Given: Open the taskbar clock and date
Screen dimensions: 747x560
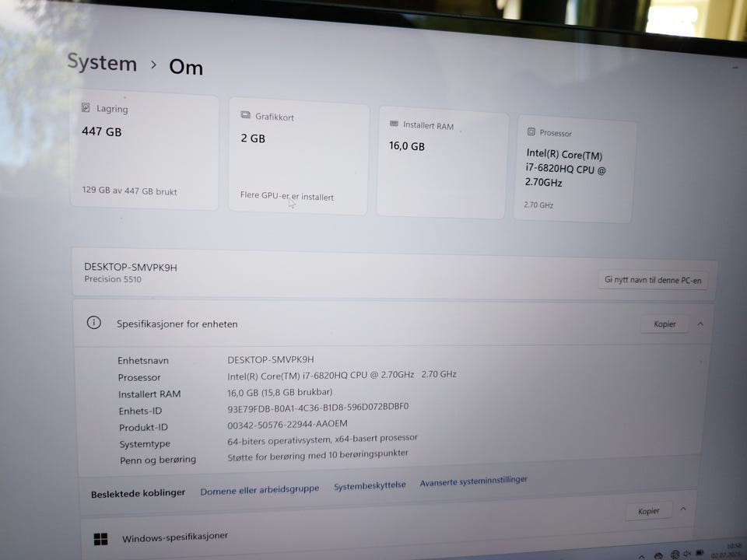Looking at the screenshot, I should (727, 551).
